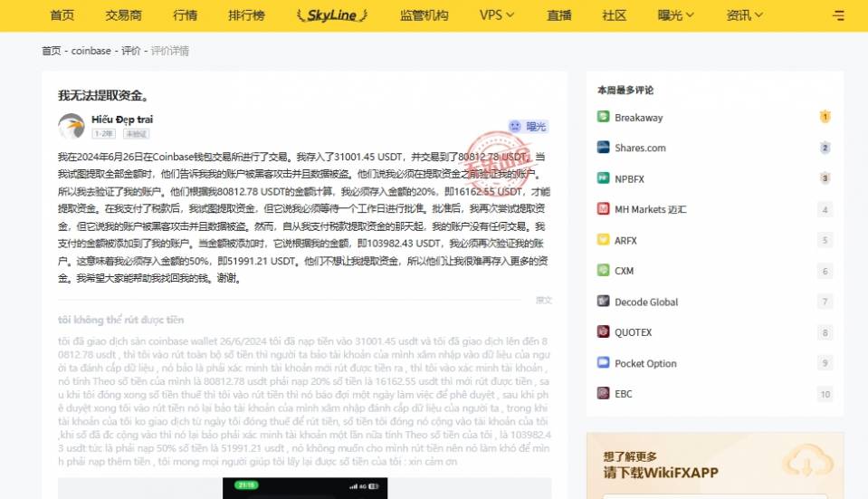Click the 评价详情 breadcrumb text
Viewport: 868px width, 499px height.
click(x=170, y=51)
